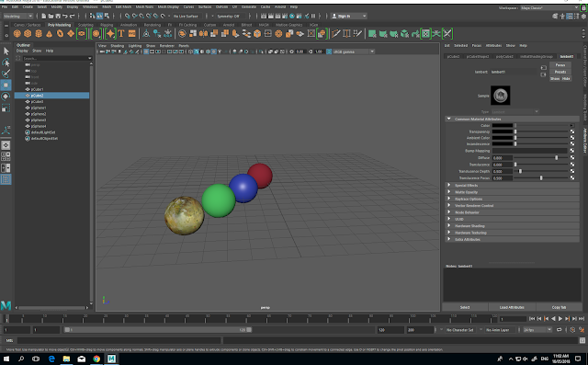Play the timeline forwards

click(x=560, y=318)
